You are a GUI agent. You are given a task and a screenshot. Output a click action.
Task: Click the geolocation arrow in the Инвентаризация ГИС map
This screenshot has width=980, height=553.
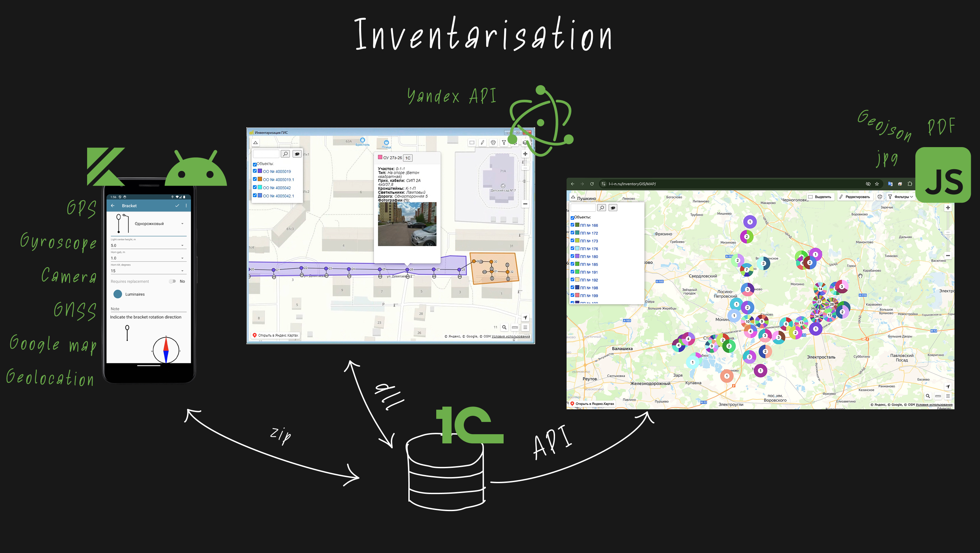(x=525, y=317)
